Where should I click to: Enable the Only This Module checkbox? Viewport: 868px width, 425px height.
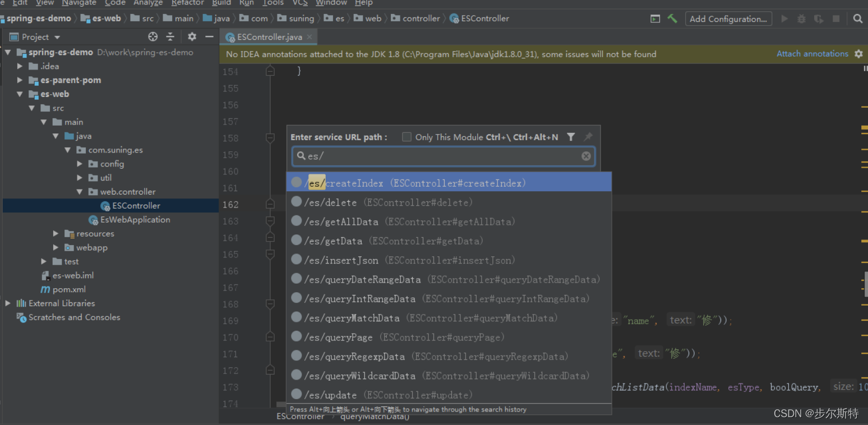point(407,137)
